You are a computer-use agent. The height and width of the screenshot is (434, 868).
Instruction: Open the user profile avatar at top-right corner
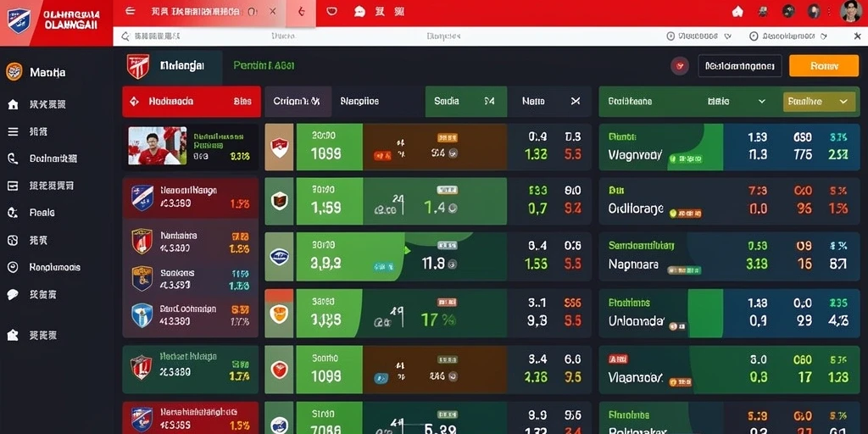pos(851,11)
